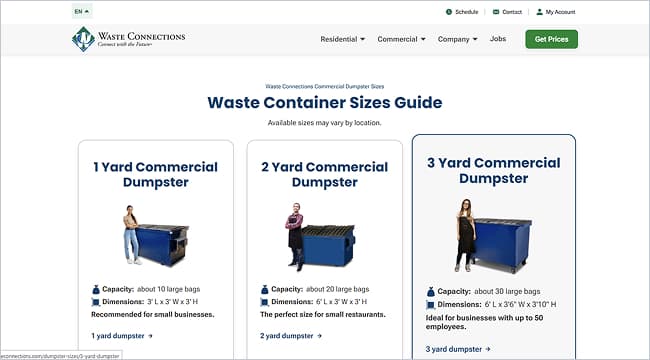Screen dimensions: 650x360
Task: Click 'about 20 large bags' capacity text
Action: pyautogui.click(x=337, y=289)
